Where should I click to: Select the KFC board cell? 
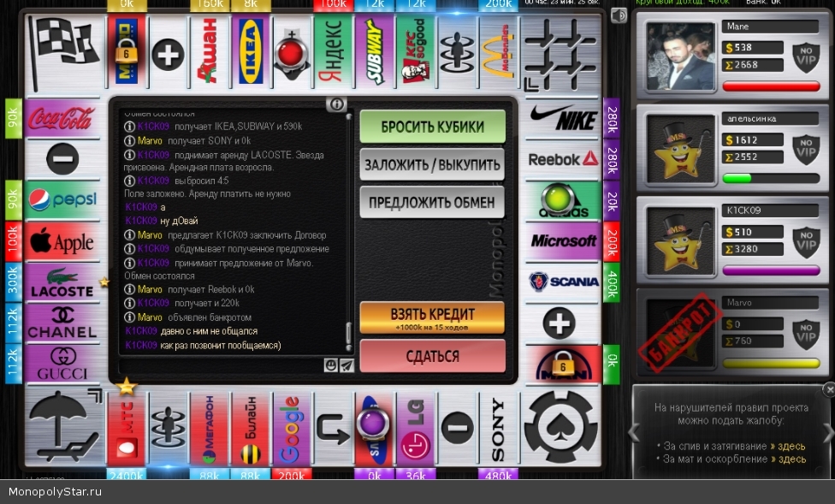[x=416, y=51]
